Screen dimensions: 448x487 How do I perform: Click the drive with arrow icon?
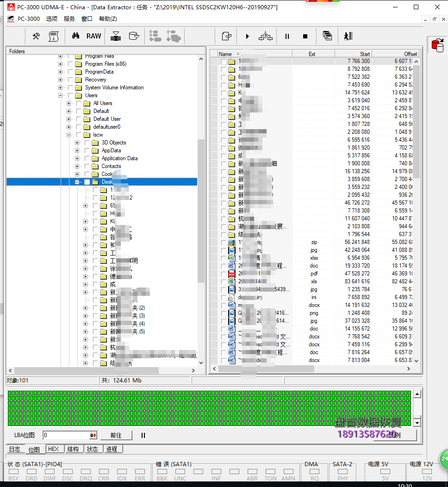(x=134, y=36)
